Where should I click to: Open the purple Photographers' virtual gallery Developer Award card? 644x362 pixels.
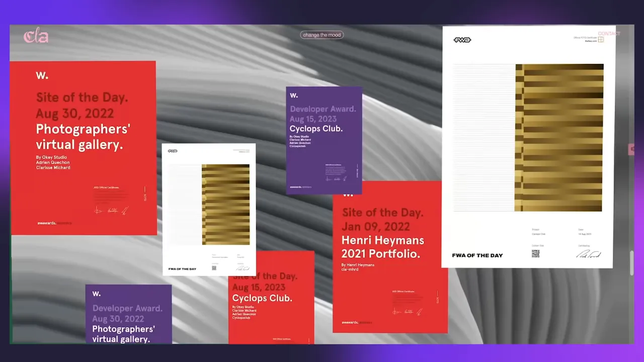[128, 314]
